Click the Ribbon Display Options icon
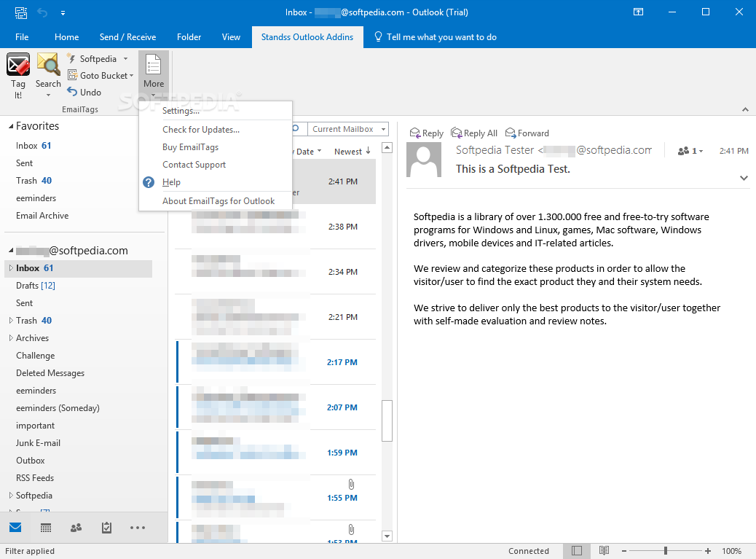 638,12
